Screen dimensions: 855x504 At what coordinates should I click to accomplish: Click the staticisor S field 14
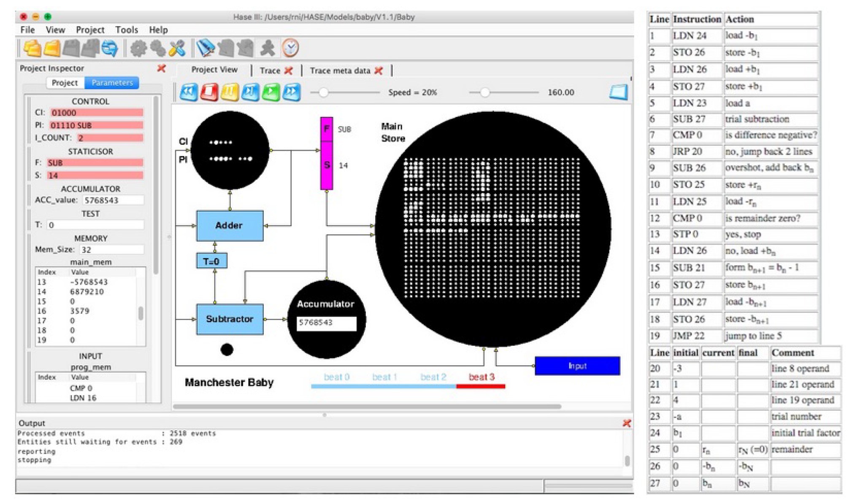(x=95, y=175)
